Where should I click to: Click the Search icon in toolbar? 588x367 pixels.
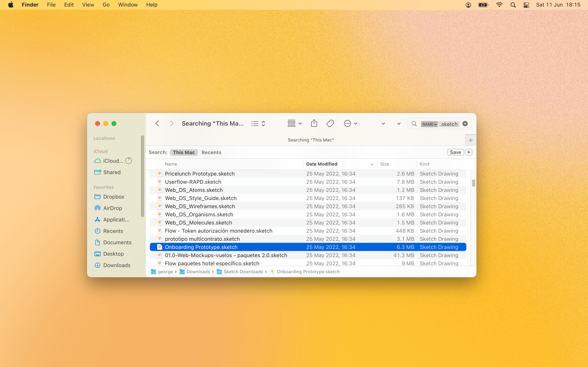tap(414, 124)
